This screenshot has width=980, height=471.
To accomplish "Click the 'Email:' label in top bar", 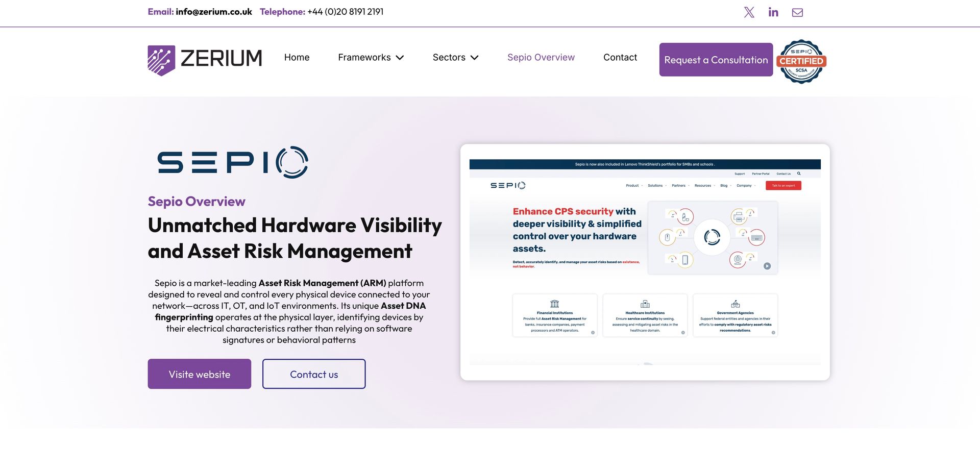I will [x=161, y=12].
